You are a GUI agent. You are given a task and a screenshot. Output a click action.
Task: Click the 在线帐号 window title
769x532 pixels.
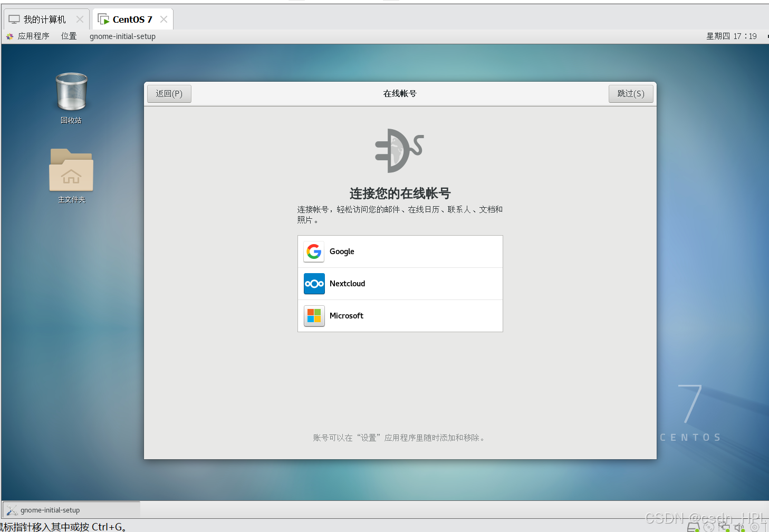(x=400, y=93)
